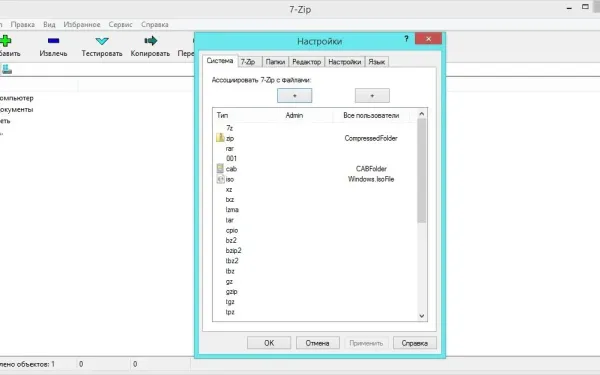Switch to the Папки tab
The height and width of the screenshot is (375, 600).
(x=275, y=62)
